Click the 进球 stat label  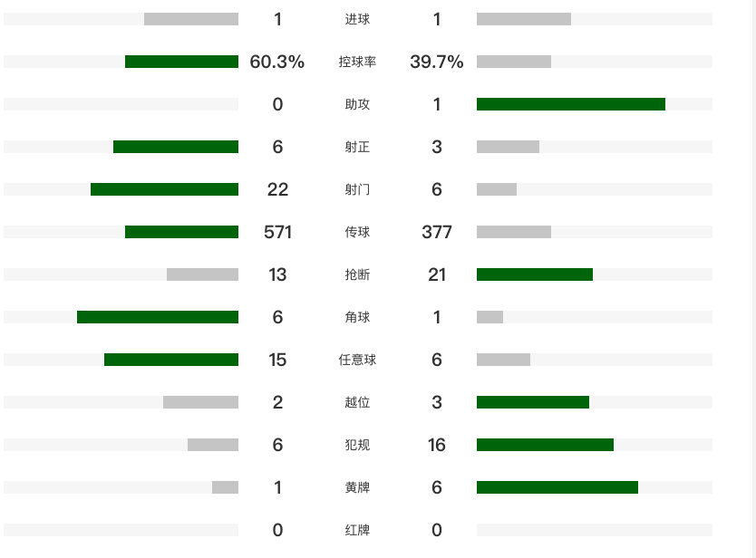[x=357, y=19]
